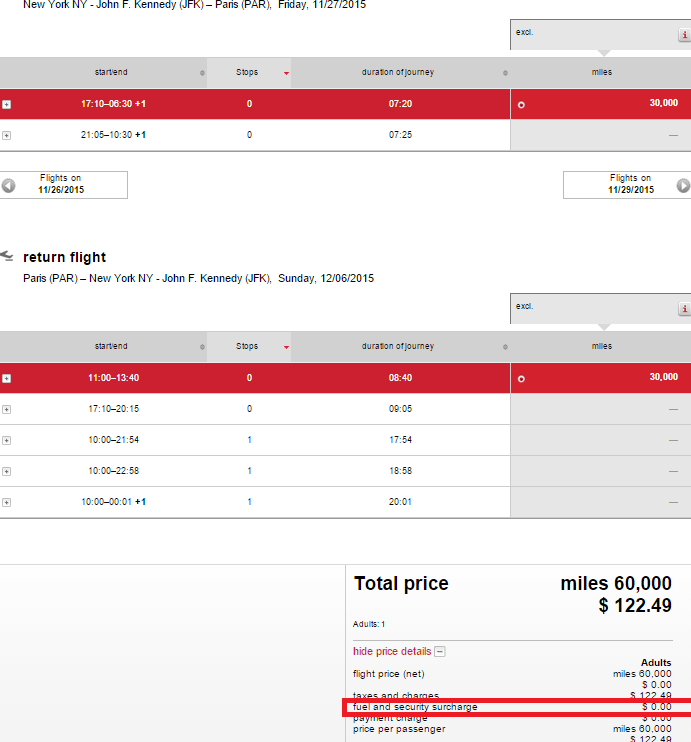Image resolution: width=691 pixels, height=742 pixels.
Task: Select the 30,000 miles radio for the 17:10–06:30 flight
Action: click(x=521, y=105)
